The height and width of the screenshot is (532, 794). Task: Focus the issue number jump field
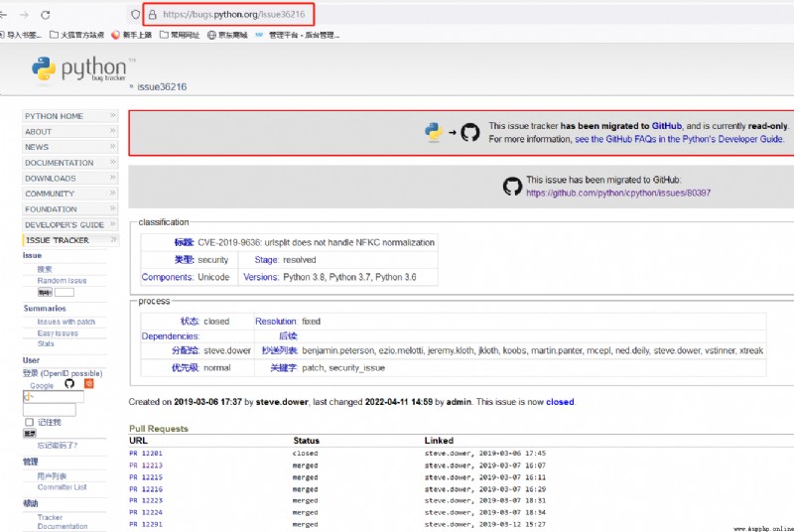(65, 292)
